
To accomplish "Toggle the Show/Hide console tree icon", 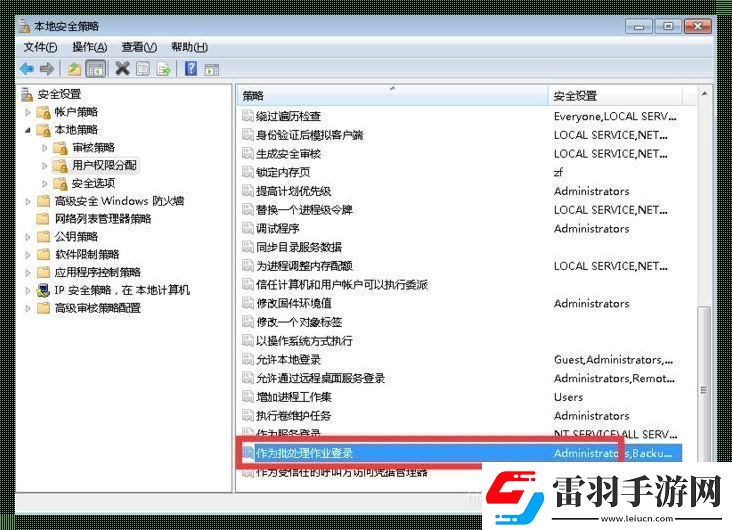I will [96, 69].
